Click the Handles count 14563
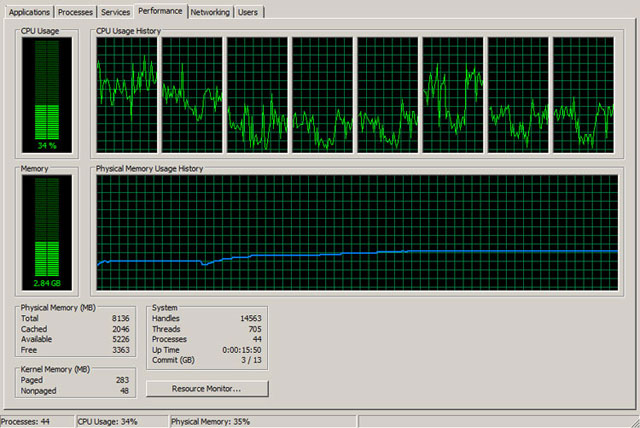 [x=251, y=318]
